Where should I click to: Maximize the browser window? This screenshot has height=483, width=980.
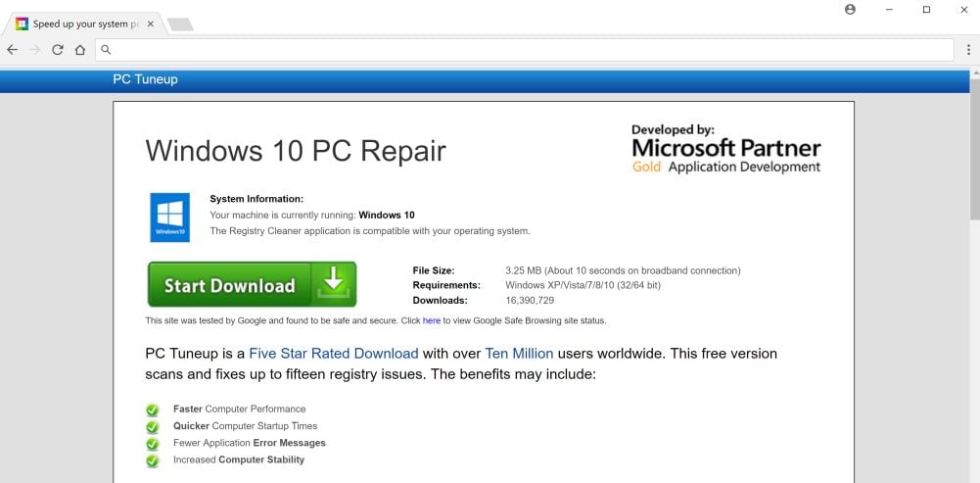tap(927, 10)
